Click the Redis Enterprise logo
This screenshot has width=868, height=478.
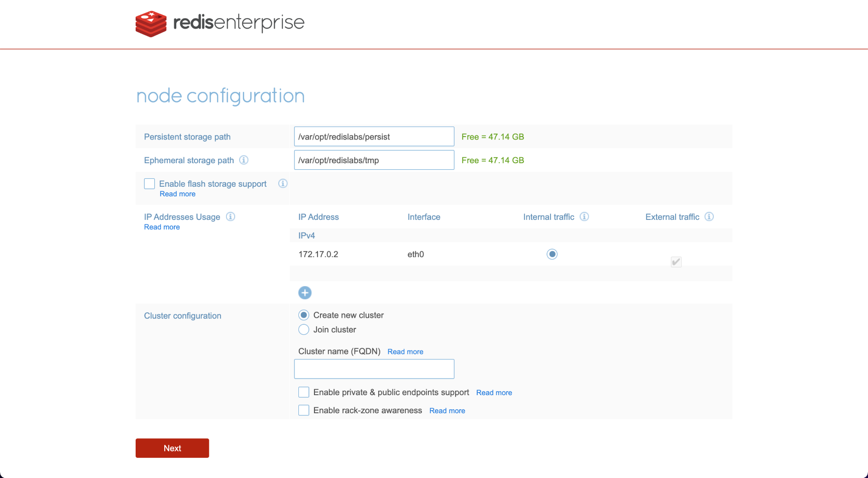click(220, 23)
